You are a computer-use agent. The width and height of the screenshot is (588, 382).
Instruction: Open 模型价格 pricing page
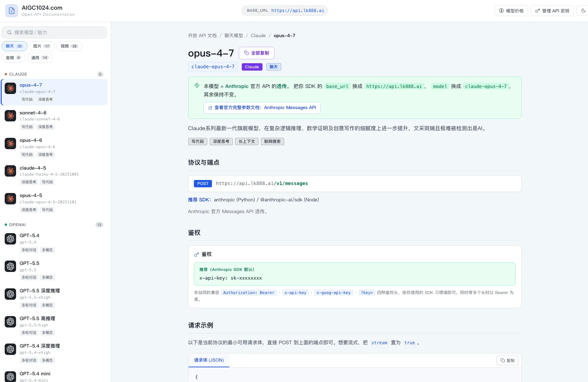pos(511,11)
